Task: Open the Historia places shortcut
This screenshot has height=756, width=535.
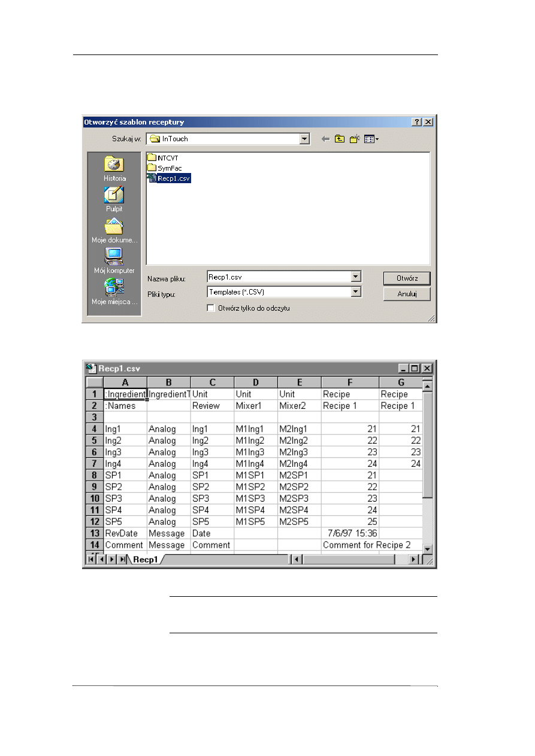Action: pyautogui.click(x=114, y=167)
